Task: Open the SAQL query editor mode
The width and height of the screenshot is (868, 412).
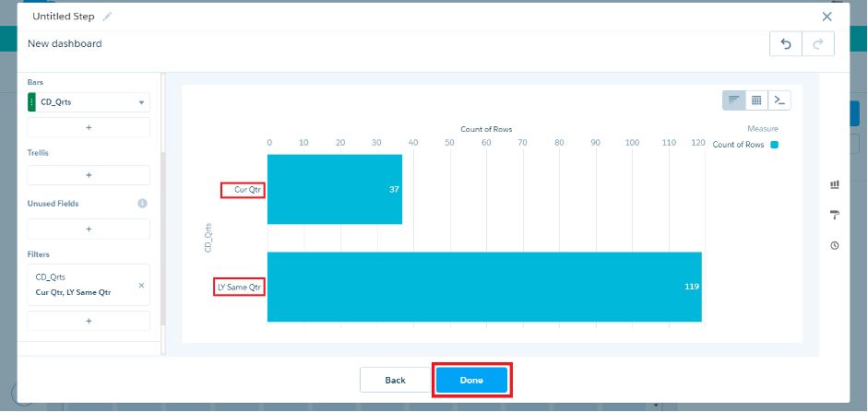Action: [779, 100]
